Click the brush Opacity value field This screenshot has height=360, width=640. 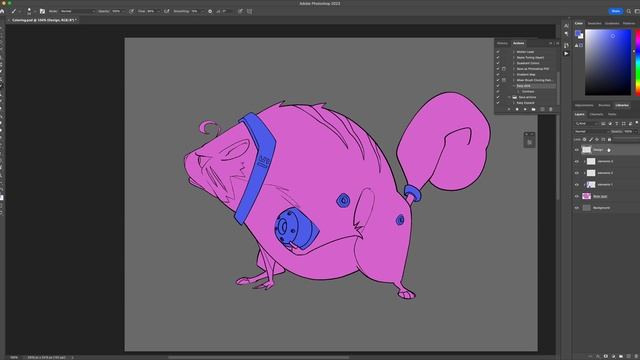coord(116,11)
